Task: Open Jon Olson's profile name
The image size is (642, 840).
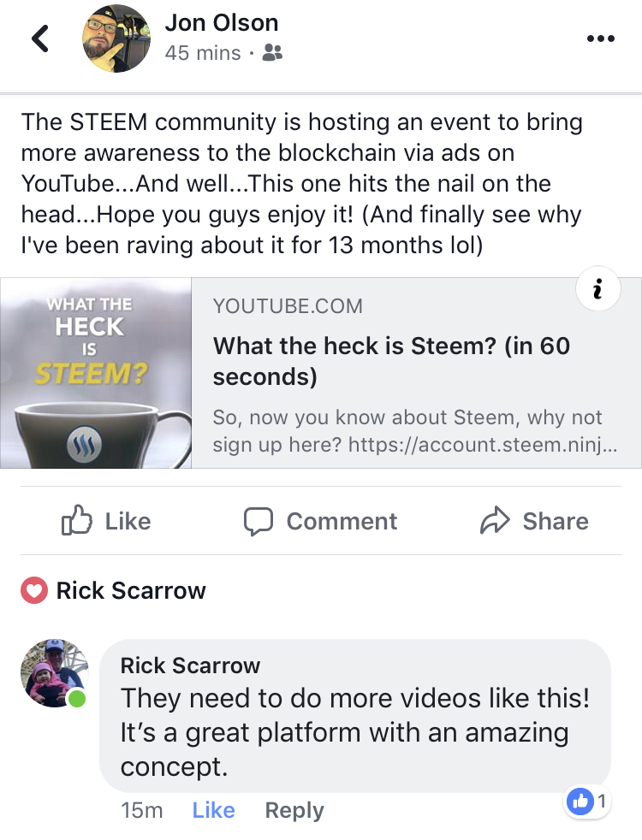Action: tap(222, 22)
